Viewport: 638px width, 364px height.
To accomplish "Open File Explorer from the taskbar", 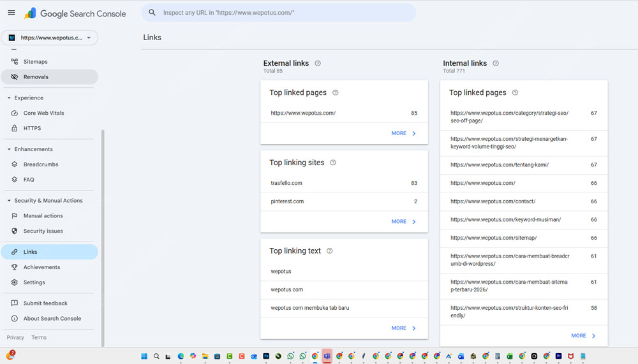I will pos(205,356).
